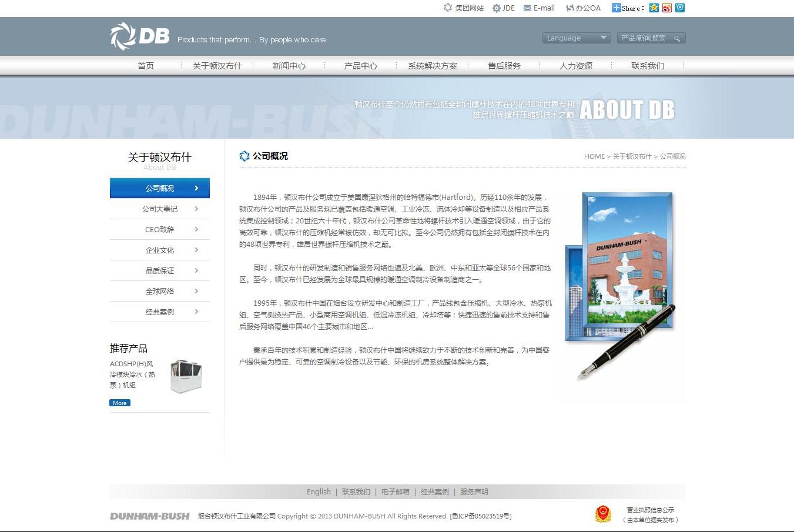
Task: Open 新闻中心 in navigation bar
Action: (289, 66)
